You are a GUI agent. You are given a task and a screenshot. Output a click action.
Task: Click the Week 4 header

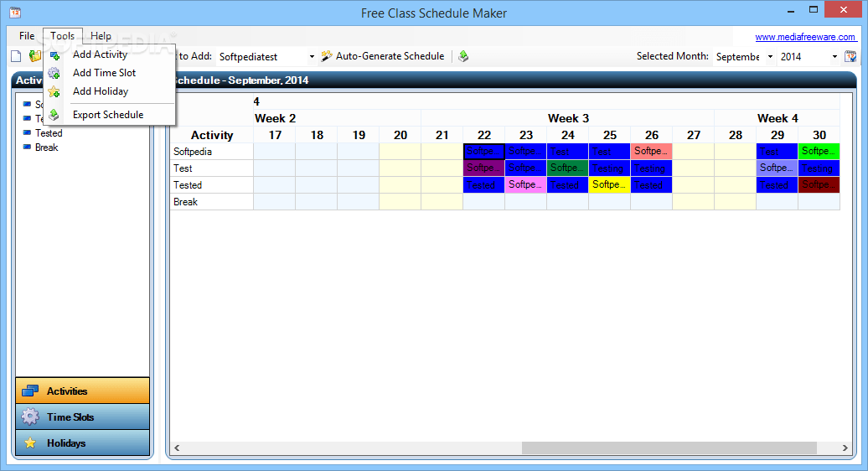tap(778, 118)
